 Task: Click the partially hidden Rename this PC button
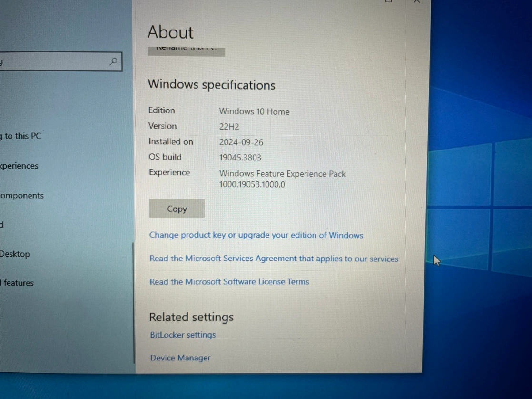point(186,51)
